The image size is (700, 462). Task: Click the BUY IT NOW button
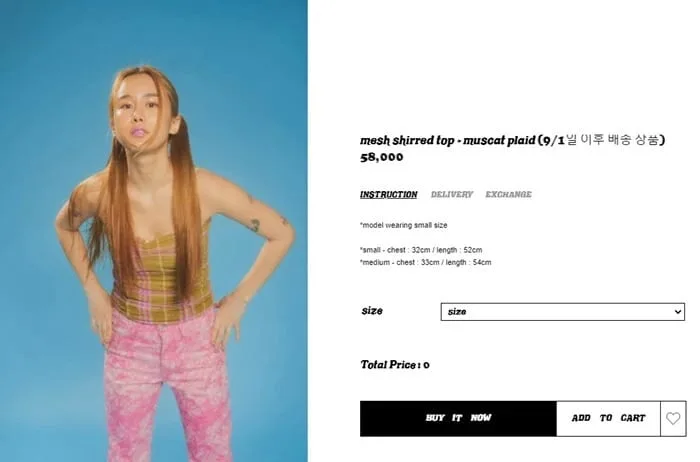458,418
